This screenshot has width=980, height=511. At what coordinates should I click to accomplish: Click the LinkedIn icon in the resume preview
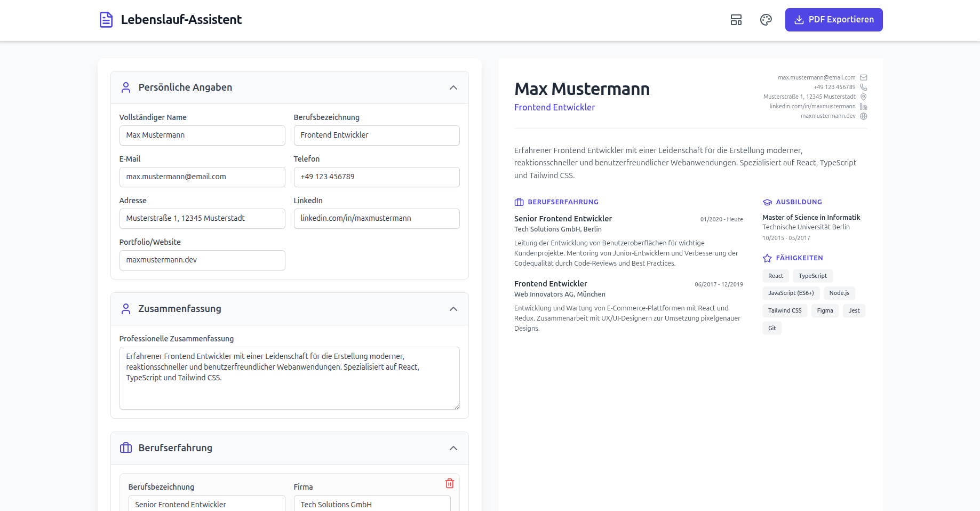pyautogui.click(x=863, y=107)
